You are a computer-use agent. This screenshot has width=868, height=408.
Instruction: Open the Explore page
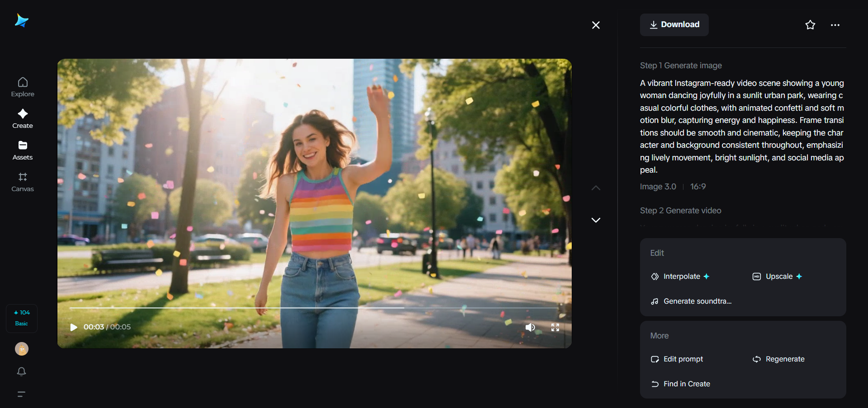[23, 87]
